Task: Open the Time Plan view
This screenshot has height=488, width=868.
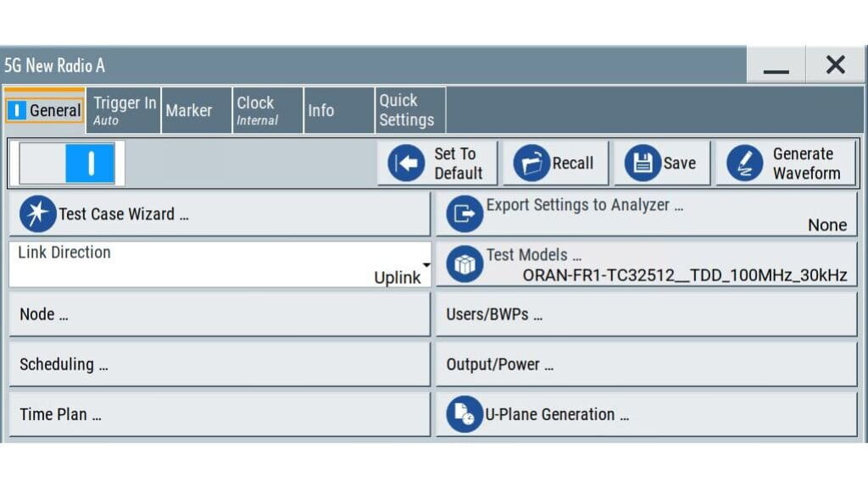Action: [x=218, y=414]
